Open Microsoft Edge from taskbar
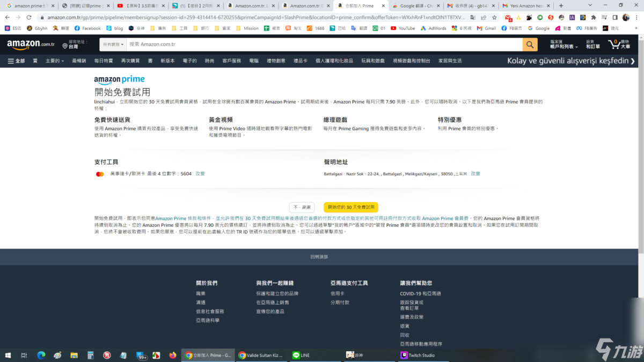 click(x=41, y=355)
